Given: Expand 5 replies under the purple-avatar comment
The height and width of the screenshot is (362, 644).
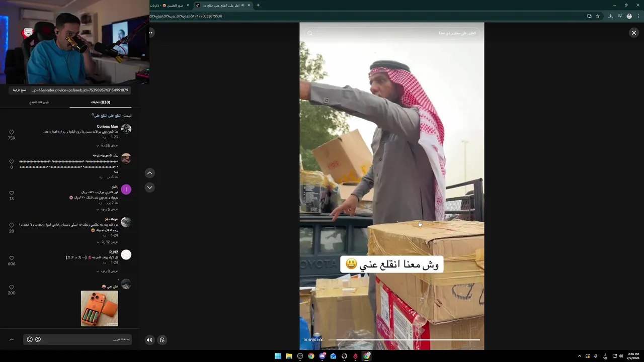Looking at the screenshot, I should pos(107,209).
